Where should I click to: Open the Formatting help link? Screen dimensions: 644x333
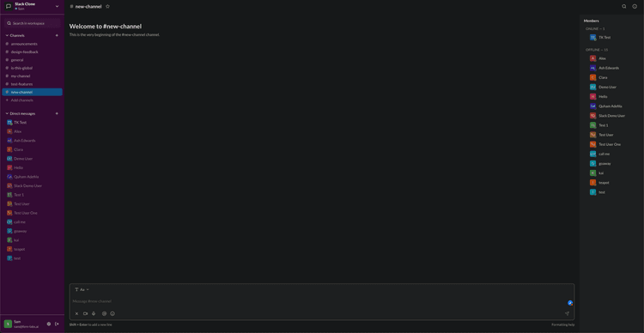563,324
